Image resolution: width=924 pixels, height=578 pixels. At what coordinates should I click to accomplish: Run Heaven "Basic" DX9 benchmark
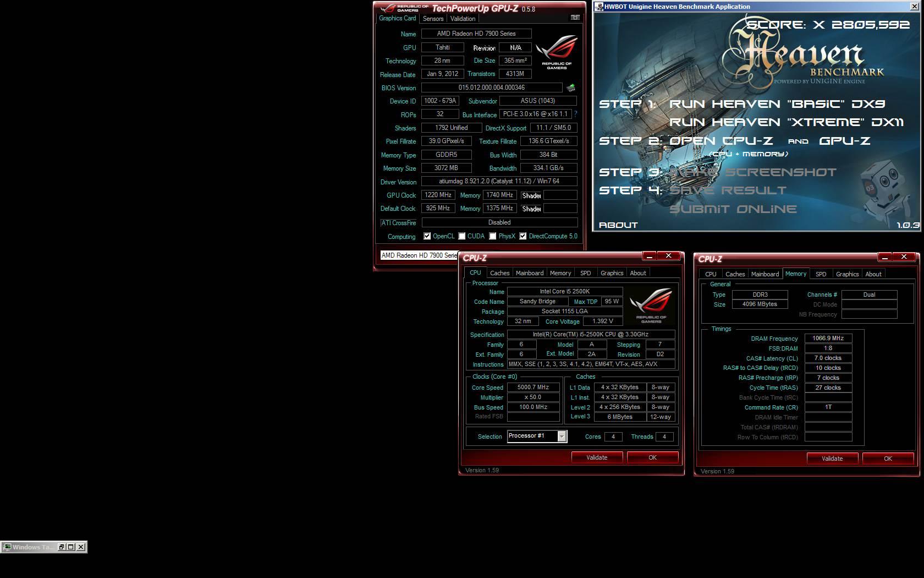[x=777, y=104]
